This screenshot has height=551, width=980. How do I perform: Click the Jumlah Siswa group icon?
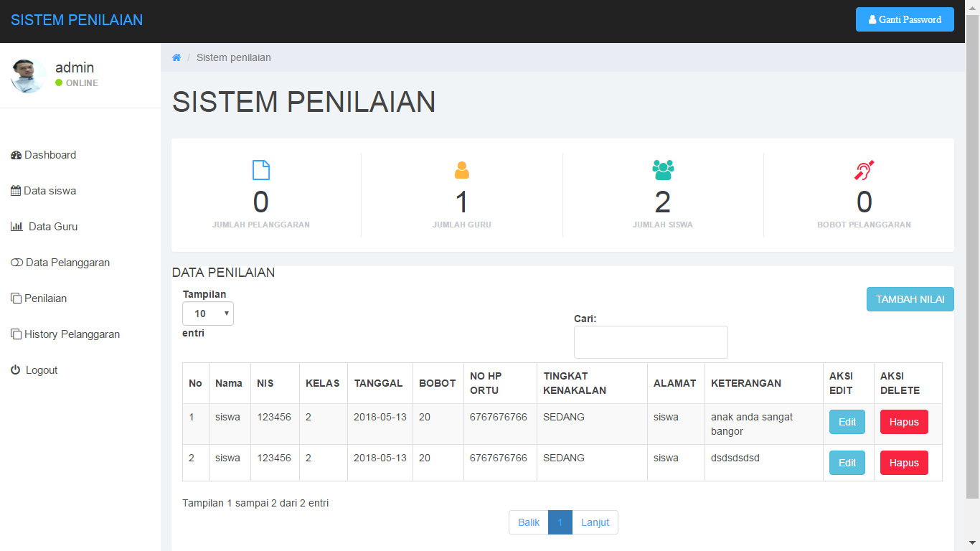click(663, 170)
